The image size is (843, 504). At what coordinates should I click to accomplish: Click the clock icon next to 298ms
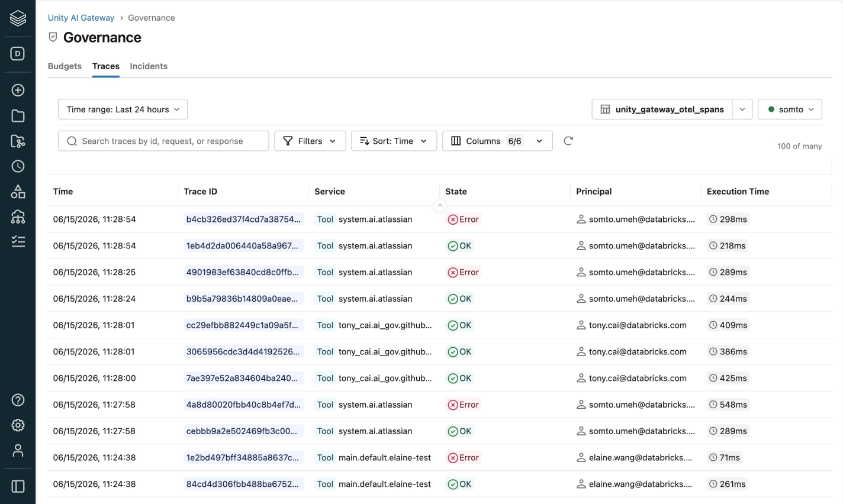(x=713, y=219)
